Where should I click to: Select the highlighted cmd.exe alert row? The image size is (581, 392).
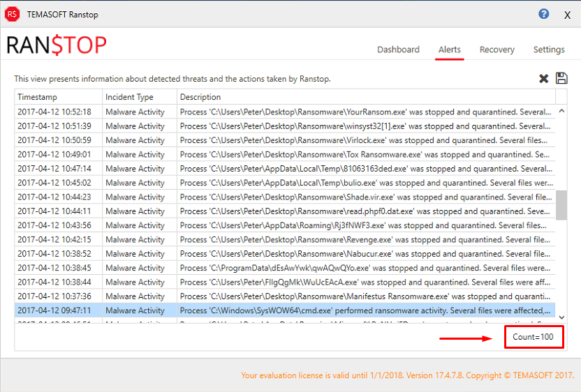point(285,310)
